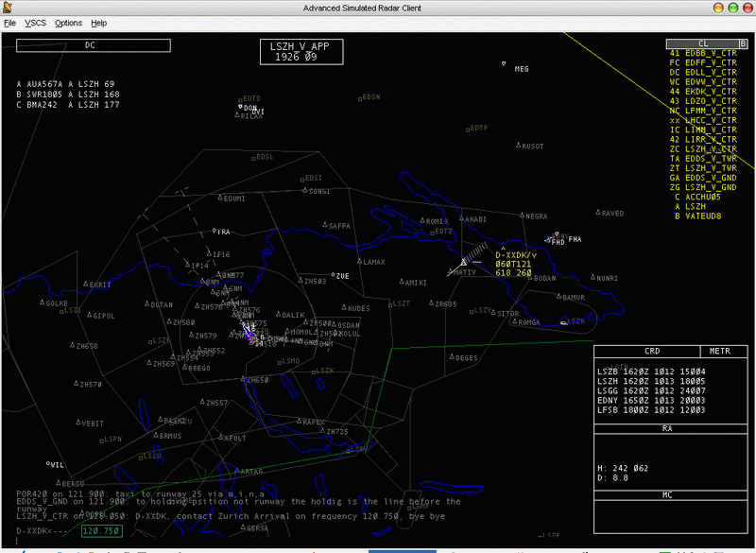
Task: Select the METR panel header
Action: pos(720,351)
